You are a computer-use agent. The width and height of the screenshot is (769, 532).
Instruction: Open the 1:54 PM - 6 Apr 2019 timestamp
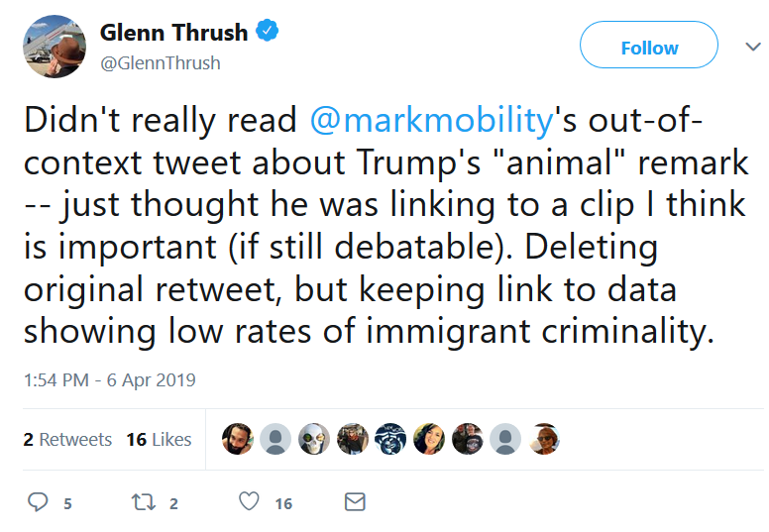(x=110, y=380)
